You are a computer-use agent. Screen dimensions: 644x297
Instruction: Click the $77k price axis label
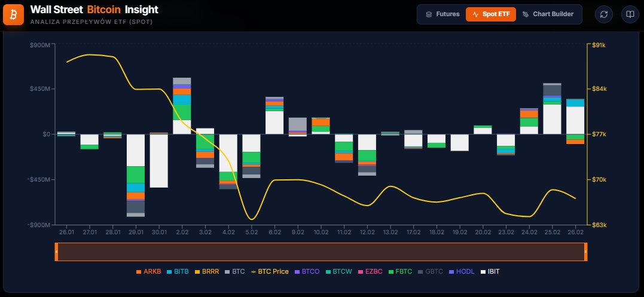(599, 134)
